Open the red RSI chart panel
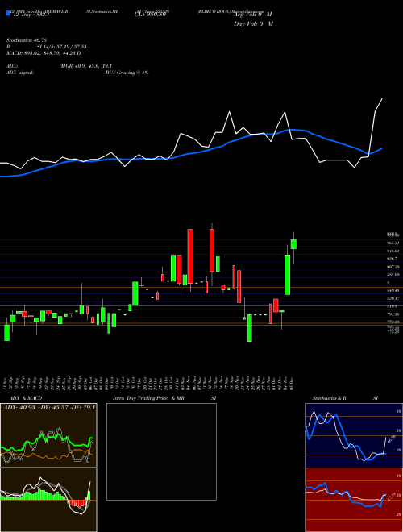The height and width of the screenshot is (532, 403). coord(354,500)
